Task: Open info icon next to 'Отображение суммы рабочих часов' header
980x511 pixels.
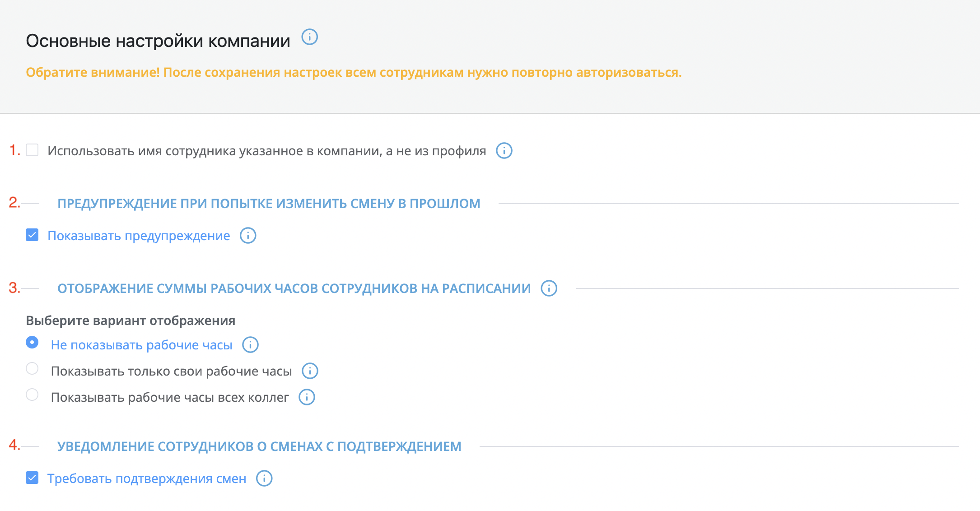Action: pos(549,288)
